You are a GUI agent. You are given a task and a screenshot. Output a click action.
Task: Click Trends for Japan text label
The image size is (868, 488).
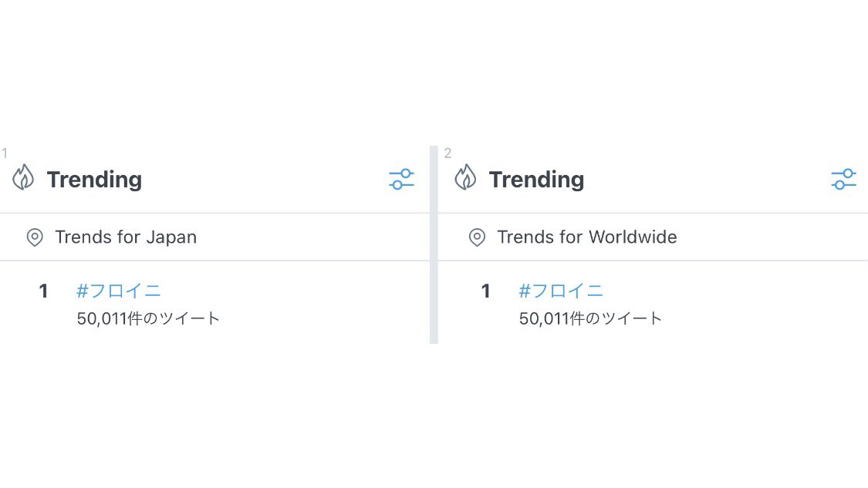(x=126, y=237)
